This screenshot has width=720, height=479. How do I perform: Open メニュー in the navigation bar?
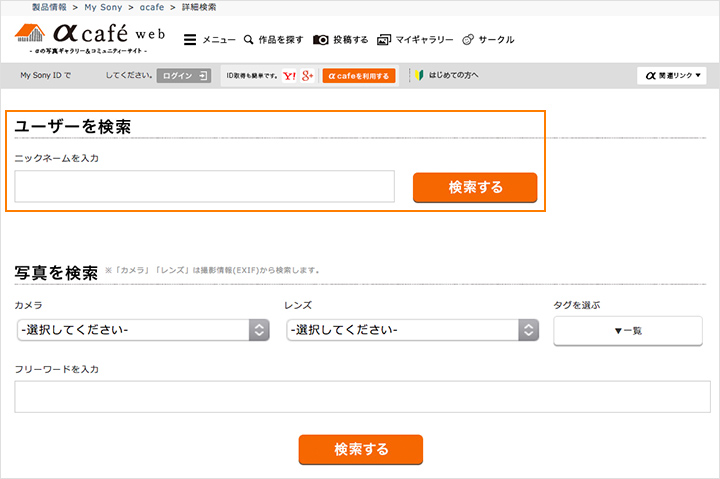click(x=219, y=40)
